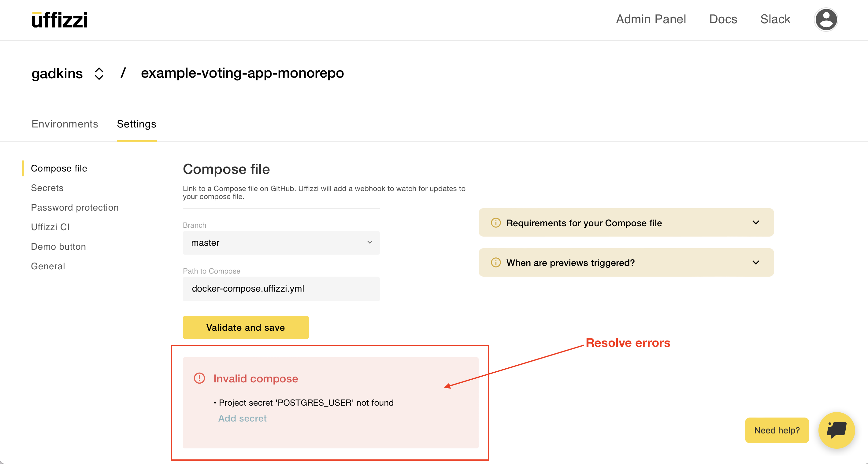Click the Need help? button

pyautogui.click(x=777, y=430)
